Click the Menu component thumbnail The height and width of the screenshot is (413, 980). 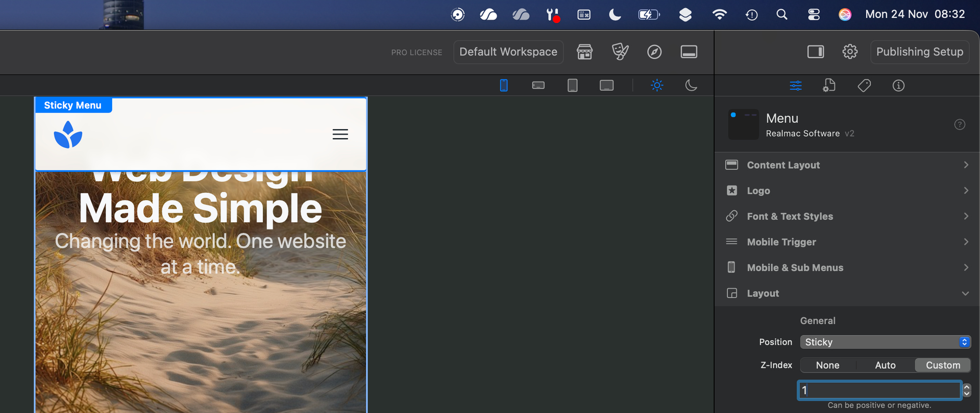tap(743, 124)
